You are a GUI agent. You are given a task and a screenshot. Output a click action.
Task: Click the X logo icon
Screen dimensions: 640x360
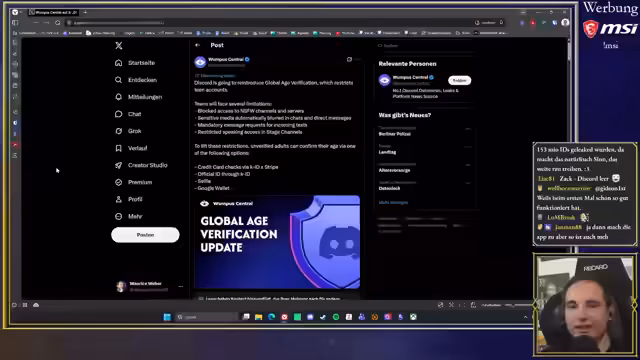tap(118, 45)
